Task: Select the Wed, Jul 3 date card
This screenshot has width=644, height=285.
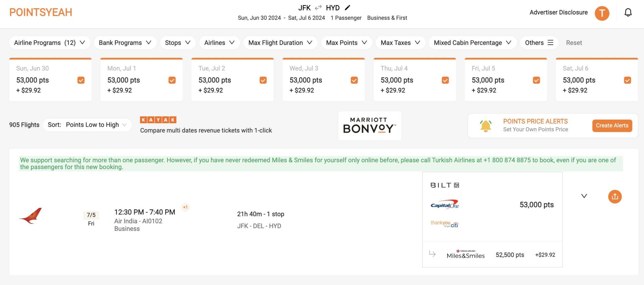Action: [x=324, y=79]
